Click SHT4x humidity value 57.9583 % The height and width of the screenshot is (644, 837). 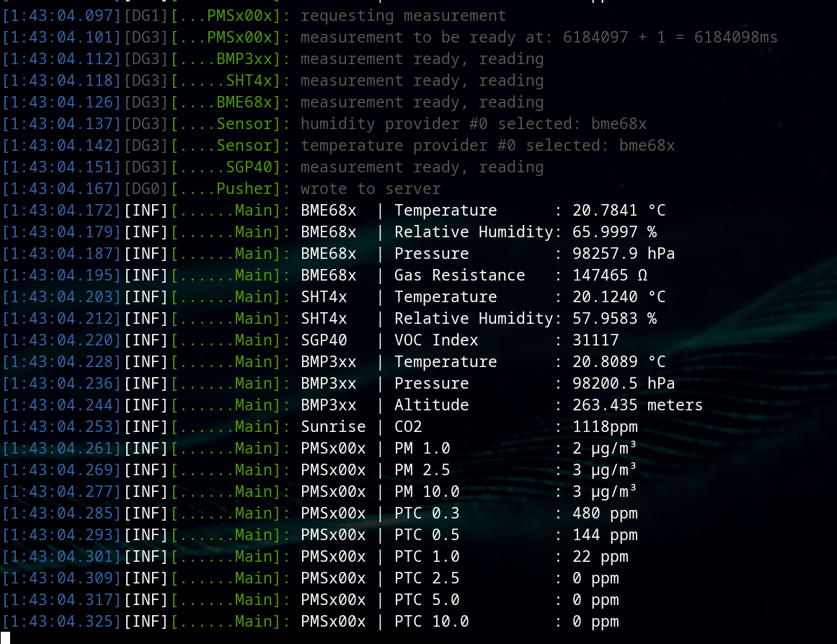coord(614,319)
